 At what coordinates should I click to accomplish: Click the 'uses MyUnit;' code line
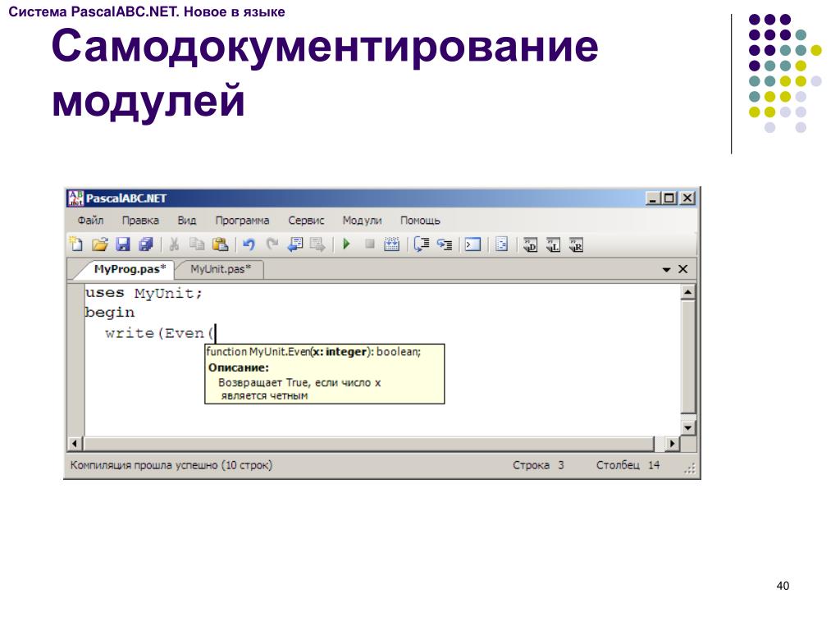pos(144,293)
